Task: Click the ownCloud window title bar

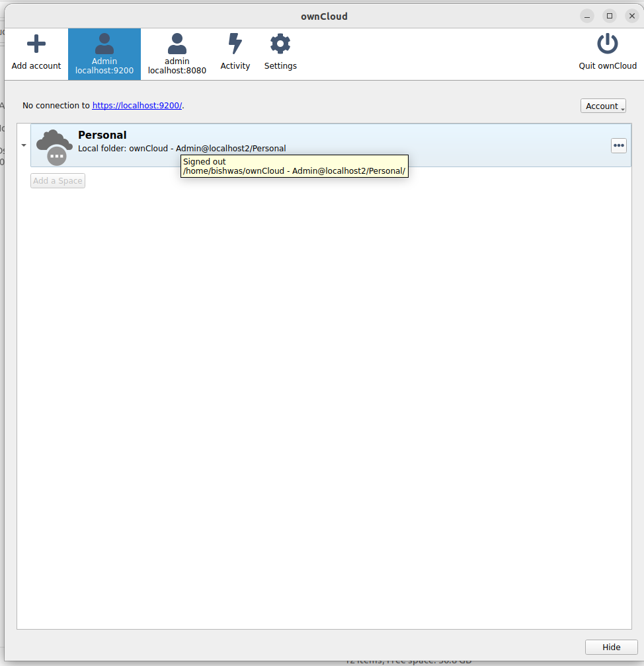Action: (x=324, y=16)
